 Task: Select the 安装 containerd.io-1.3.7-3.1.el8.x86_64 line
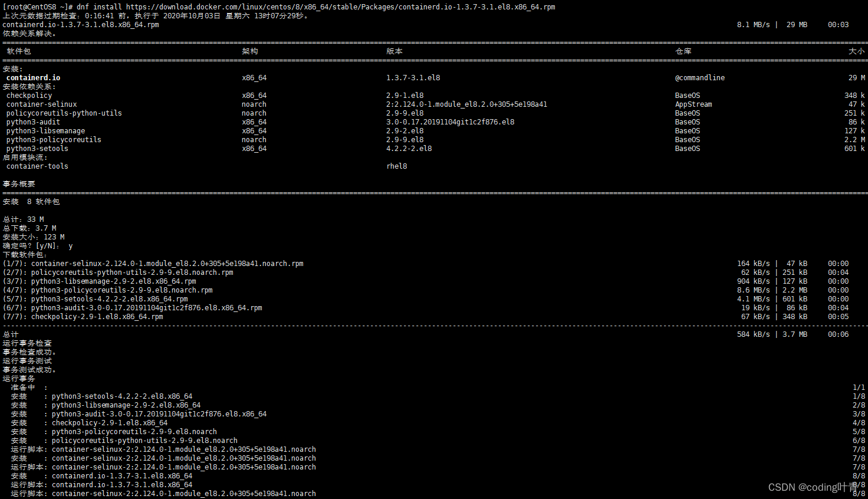coord(101,476)
